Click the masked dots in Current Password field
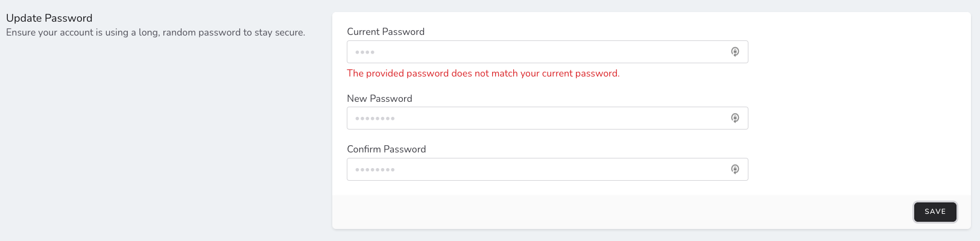The height and width of the screenshot is (241, 980). point(365,52)
